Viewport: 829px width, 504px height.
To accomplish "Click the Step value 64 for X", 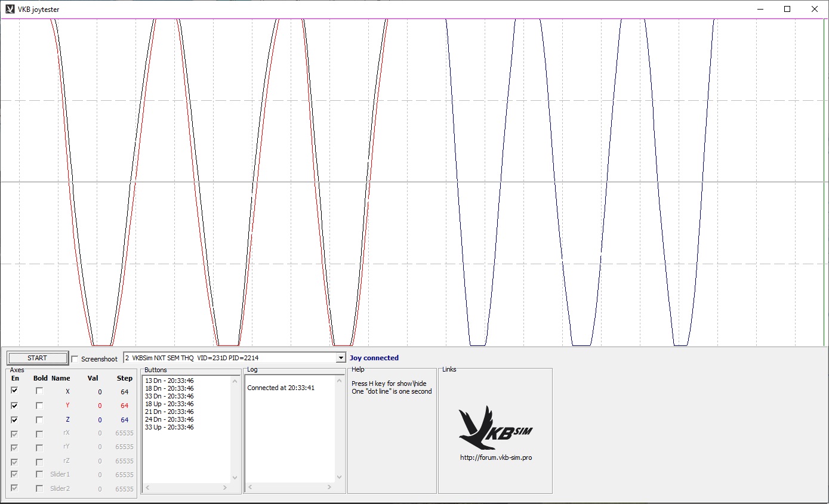I will (124, 392).
